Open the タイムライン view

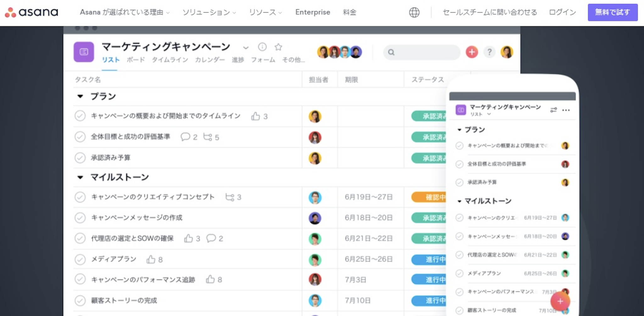coord(169,60)
